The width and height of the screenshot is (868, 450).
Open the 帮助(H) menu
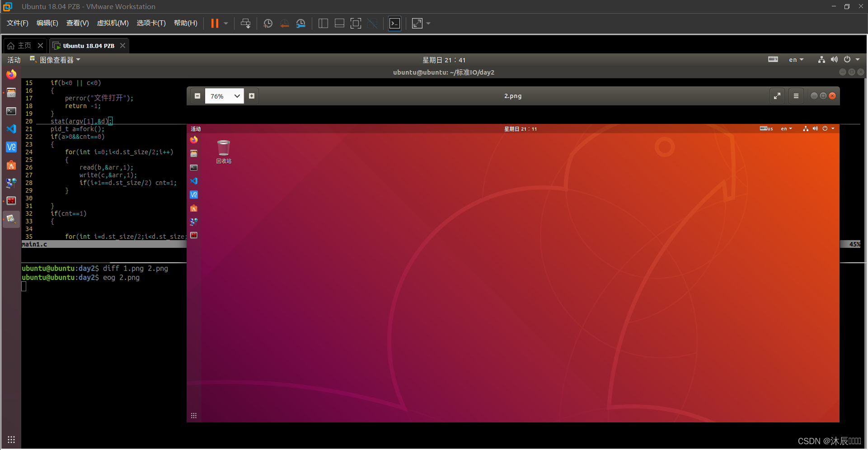185,23
